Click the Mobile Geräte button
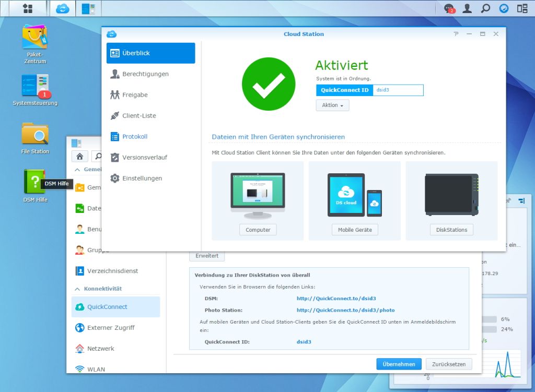Viewport: 535px width, 392px height. [x=355, y=230]
